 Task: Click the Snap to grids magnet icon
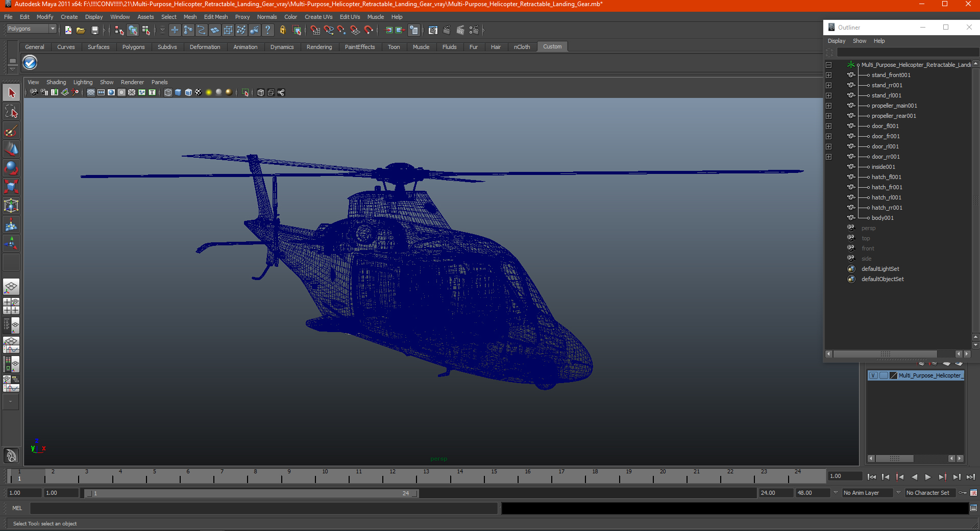click(x=315, y=31)
